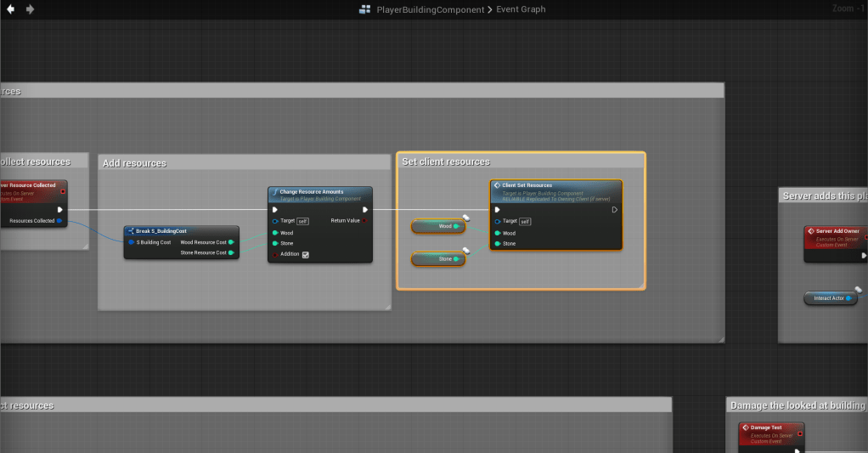Toggle the Addition checkbox

pyautogui.click(x=306, y=254)
